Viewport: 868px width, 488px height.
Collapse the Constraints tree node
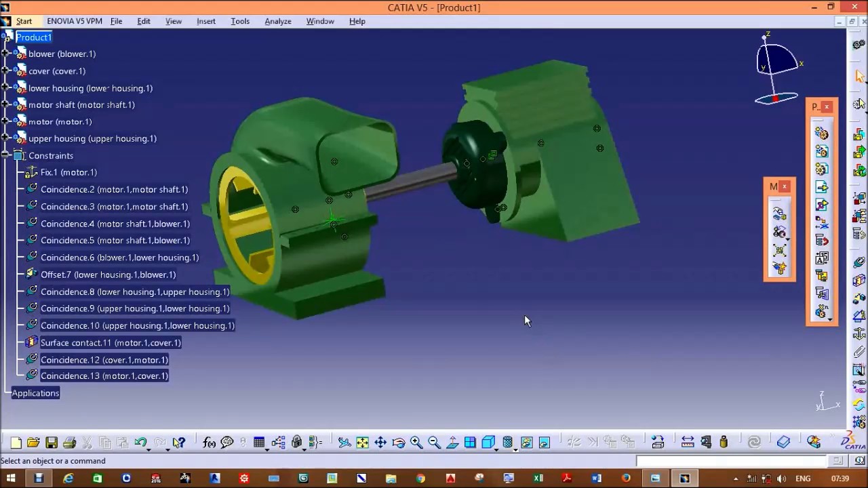[5, 155]
